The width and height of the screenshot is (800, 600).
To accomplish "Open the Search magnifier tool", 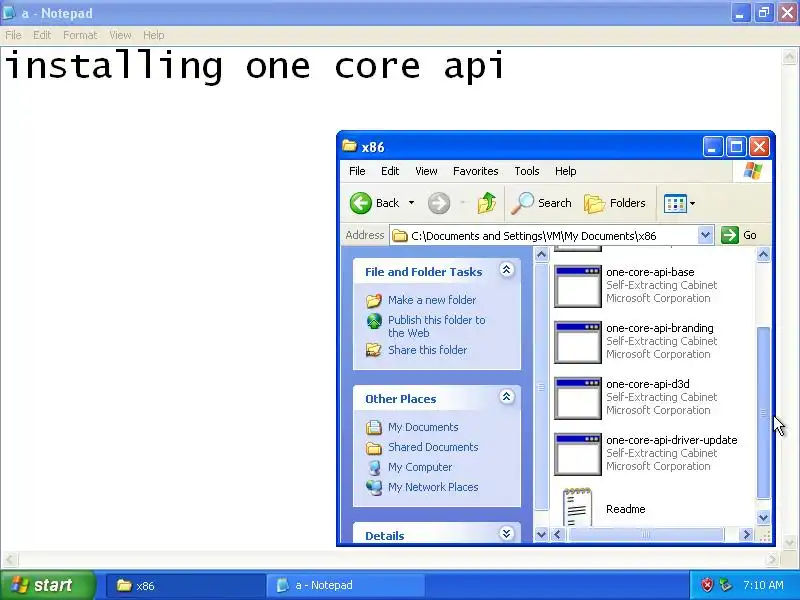I will click(x=522, y=203).
